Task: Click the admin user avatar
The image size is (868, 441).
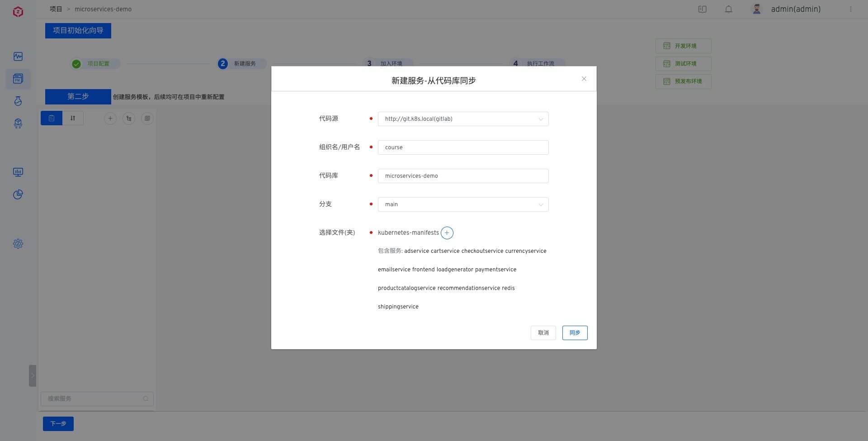Action: (757, 9)
